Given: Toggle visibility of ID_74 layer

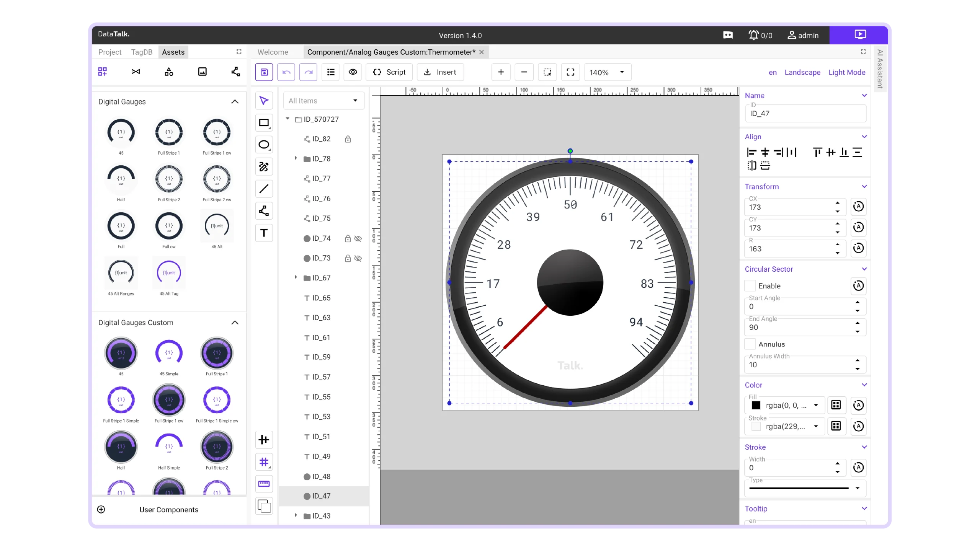Looking at the screenshot, I should pos(358,238).
